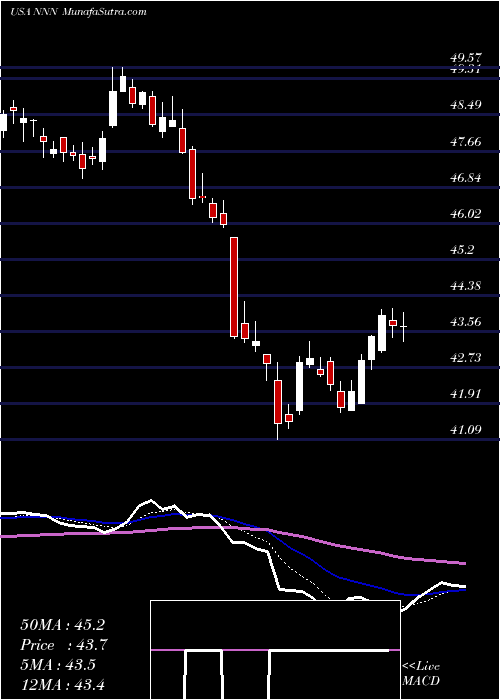Click the 41.09 price axis label
Screen dimensions: 500x700
pyautogui.click(x=466, y=430)
